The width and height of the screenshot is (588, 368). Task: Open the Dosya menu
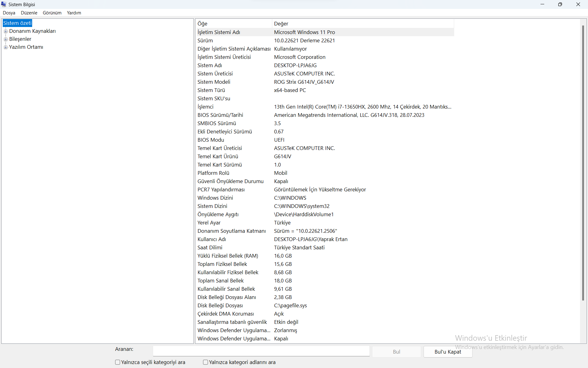click(9, 13)
